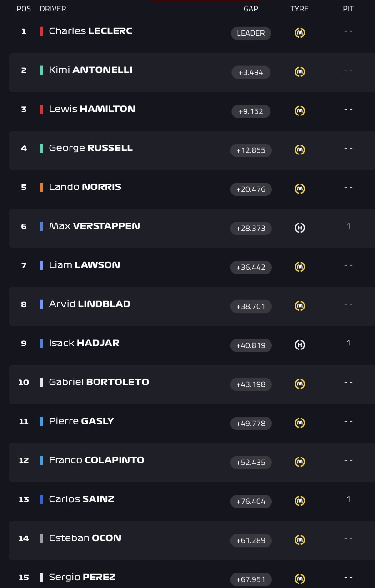Screen dimensions: 375x588
Task: Select the GAP column header
Action: pyautogui.click(x=251, y=9)
